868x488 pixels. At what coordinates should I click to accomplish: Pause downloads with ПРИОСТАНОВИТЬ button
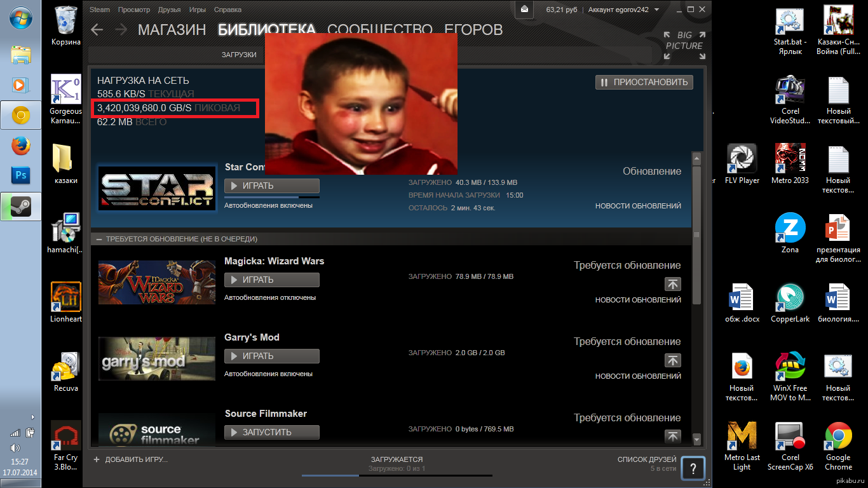[x=644, y=82]
